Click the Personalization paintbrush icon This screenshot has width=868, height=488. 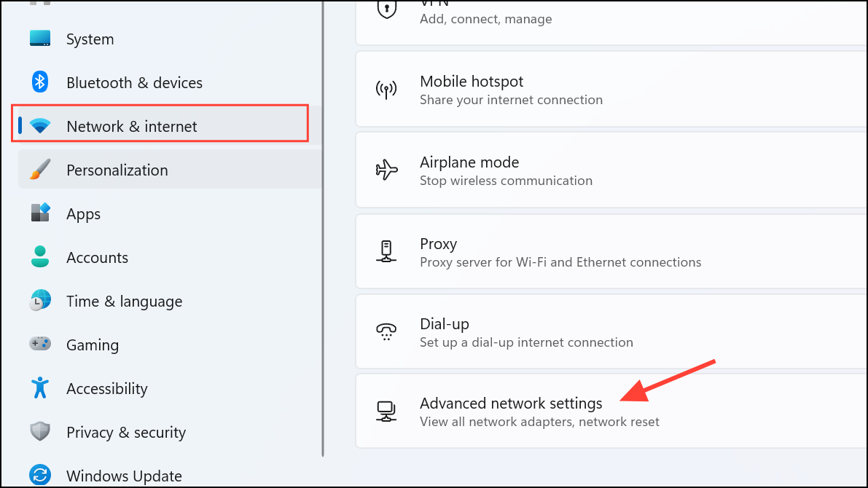[39, 170]
